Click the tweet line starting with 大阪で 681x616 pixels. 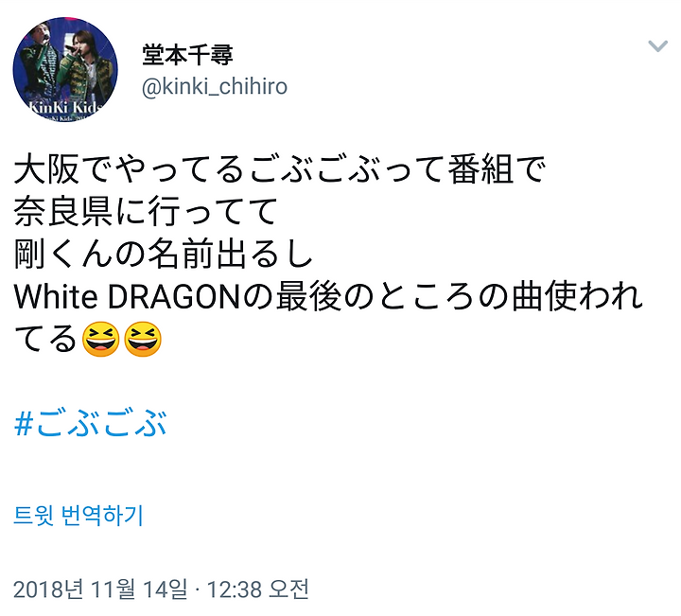(280, 170)
